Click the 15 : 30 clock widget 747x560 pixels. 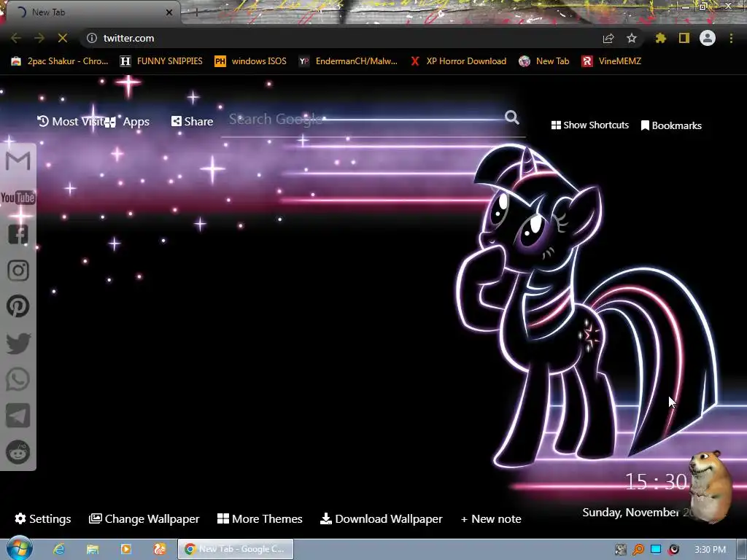(x=656, y=481)
